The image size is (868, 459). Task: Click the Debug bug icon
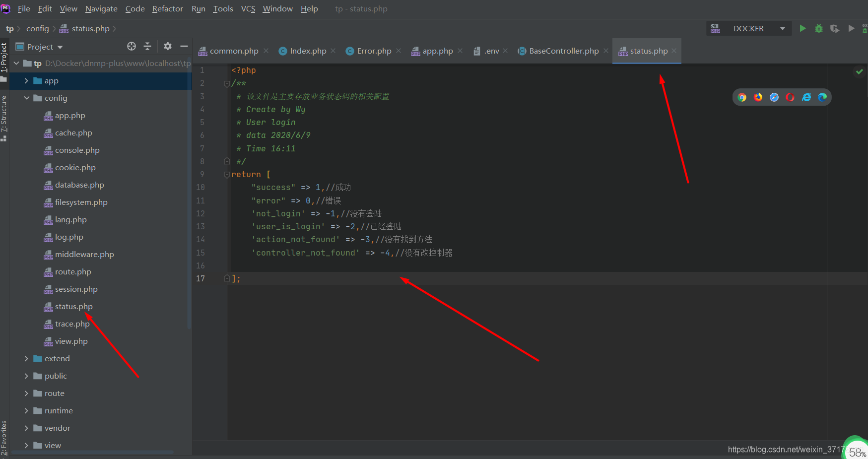point(819,28)
